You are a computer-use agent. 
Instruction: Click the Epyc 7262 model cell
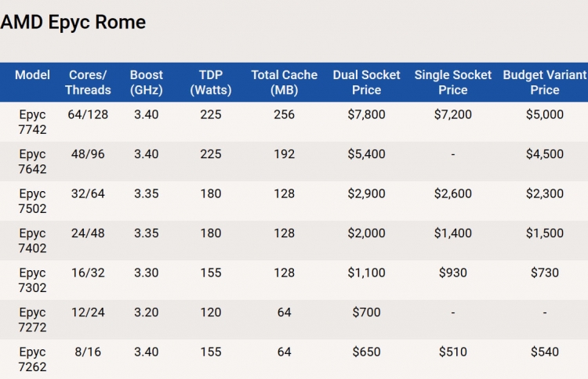pos(32,359)
